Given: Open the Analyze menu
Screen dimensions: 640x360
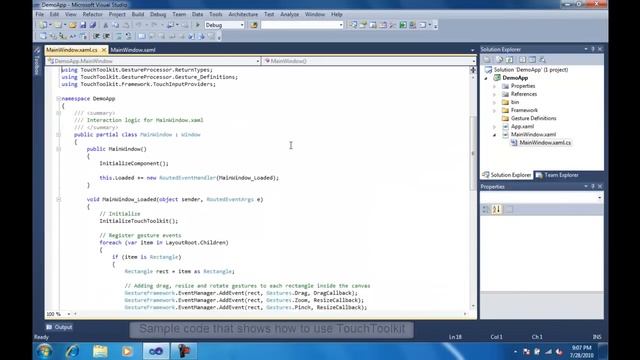Looking at the screenshot, I should (289, 14).
